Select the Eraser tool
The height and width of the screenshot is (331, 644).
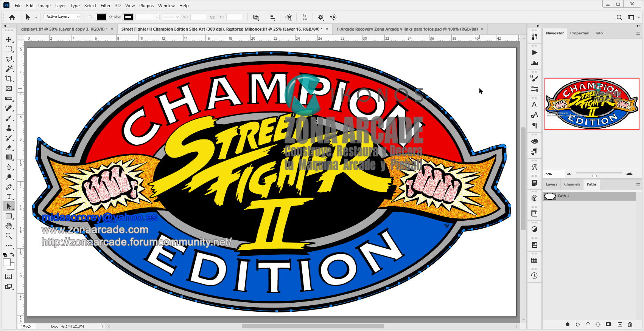click(9, 148)
